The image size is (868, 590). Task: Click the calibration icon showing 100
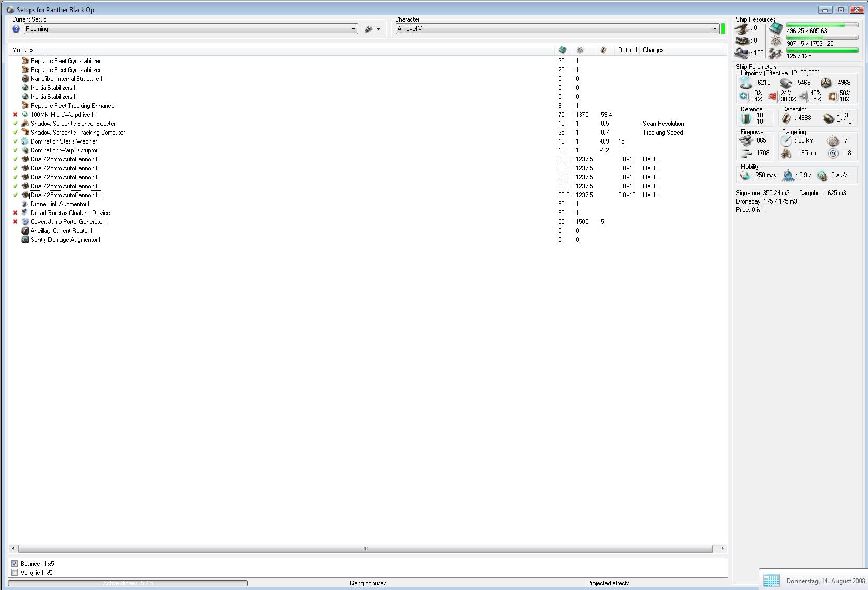coord(742,53)
